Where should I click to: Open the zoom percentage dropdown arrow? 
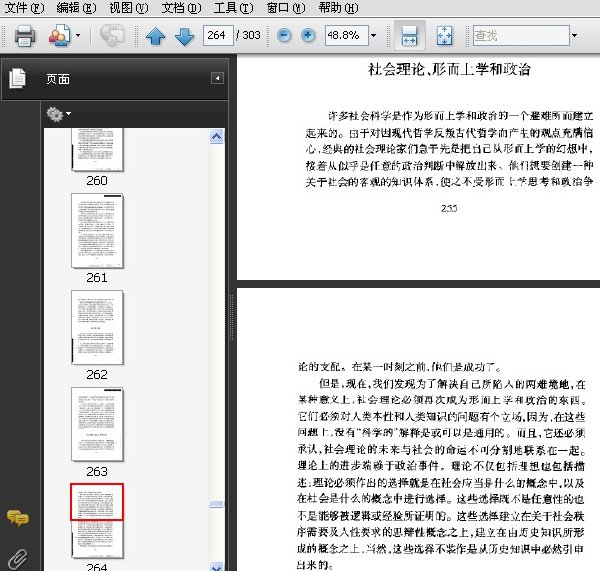point(373,36)
